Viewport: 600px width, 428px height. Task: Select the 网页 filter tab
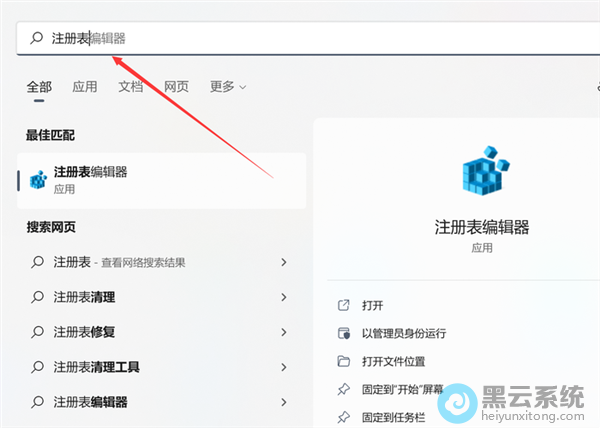tap(177, 87)
